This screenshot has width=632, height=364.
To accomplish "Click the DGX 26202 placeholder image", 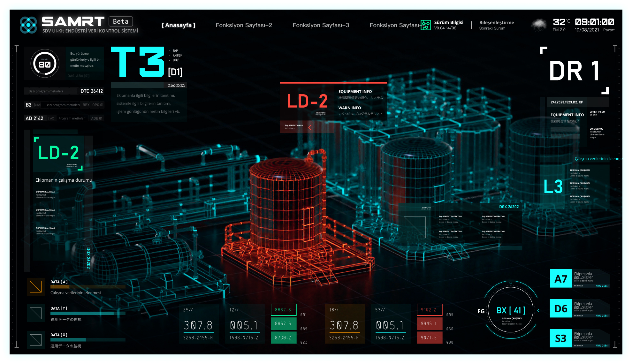I will 415,227.
